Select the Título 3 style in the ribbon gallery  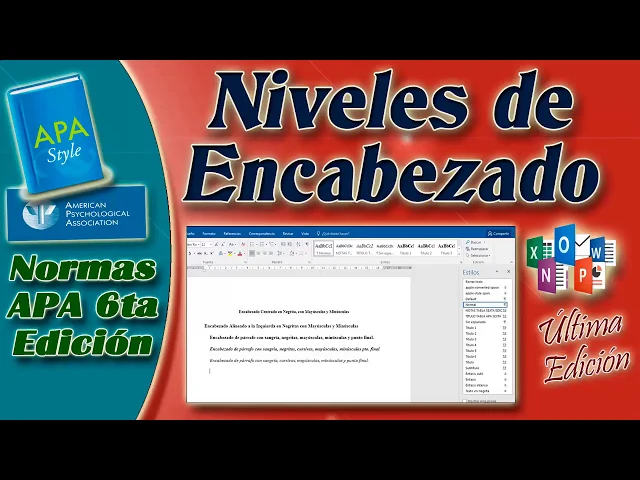pos(446,248)
